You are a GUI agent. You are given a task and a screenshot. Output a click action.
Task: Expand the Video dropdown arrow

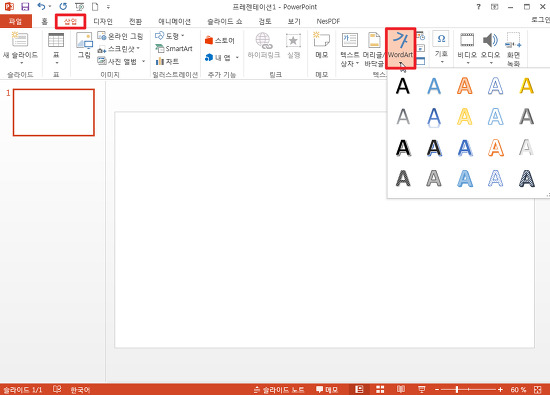[468, 63]
